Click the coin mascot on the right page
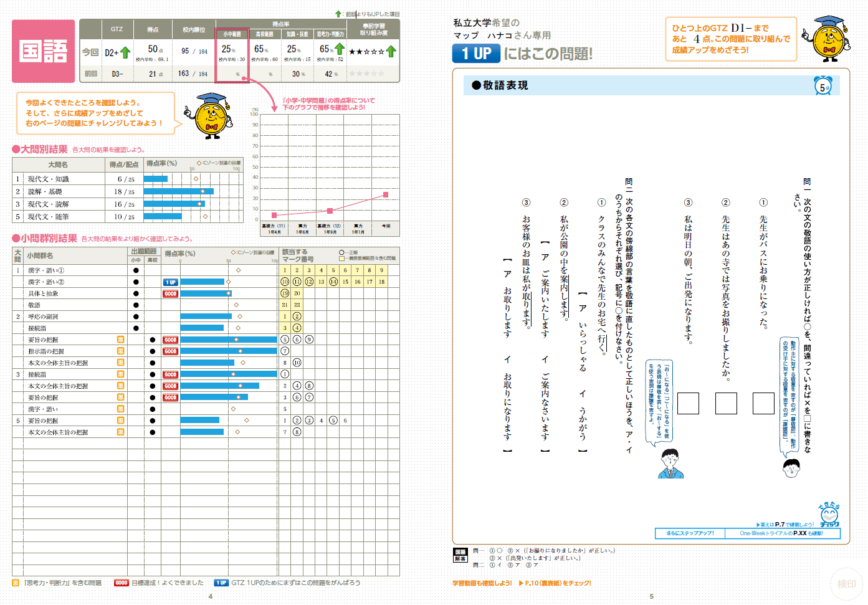The width and height of the screenshot is (868, 605). pos(826,39)
